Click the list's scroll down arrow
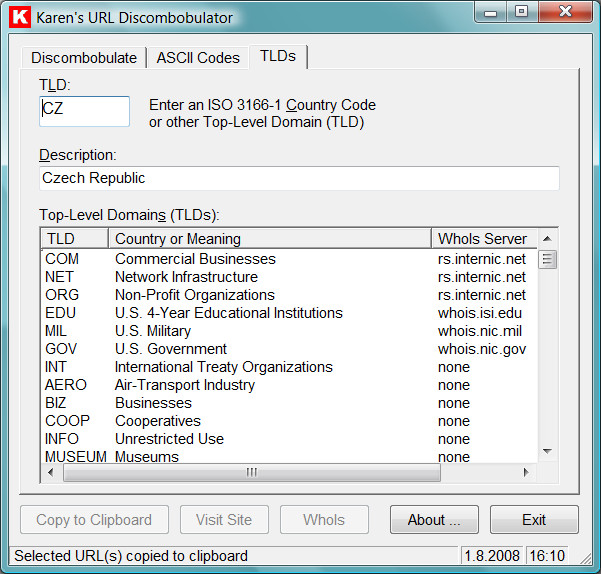The height and width of the screenshot is (574, 601). [547, 451]
